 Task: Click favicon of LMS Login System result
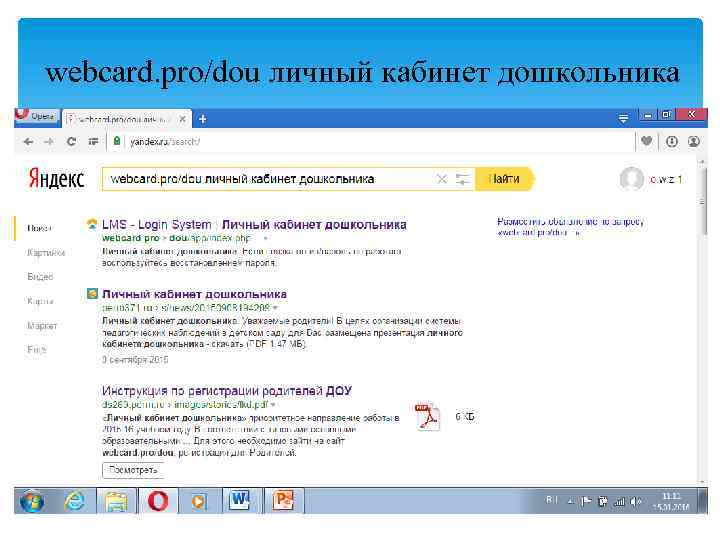click(x=92, y=224)
